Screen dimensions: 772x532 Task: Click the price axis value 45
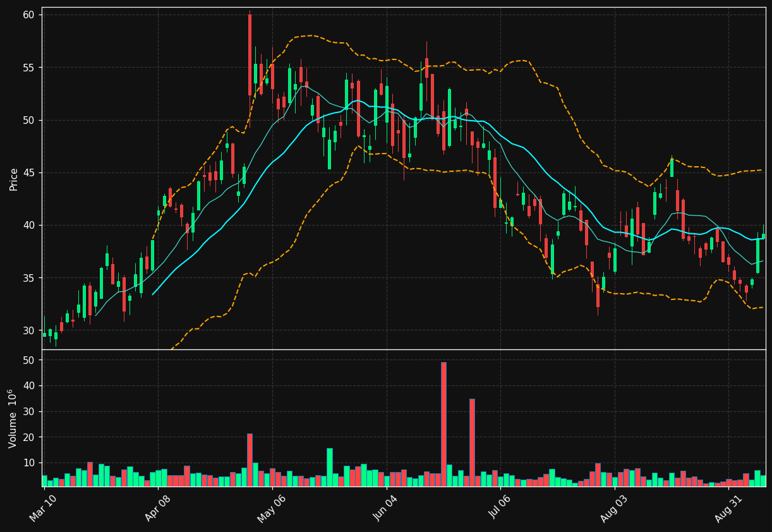[30, 172]
